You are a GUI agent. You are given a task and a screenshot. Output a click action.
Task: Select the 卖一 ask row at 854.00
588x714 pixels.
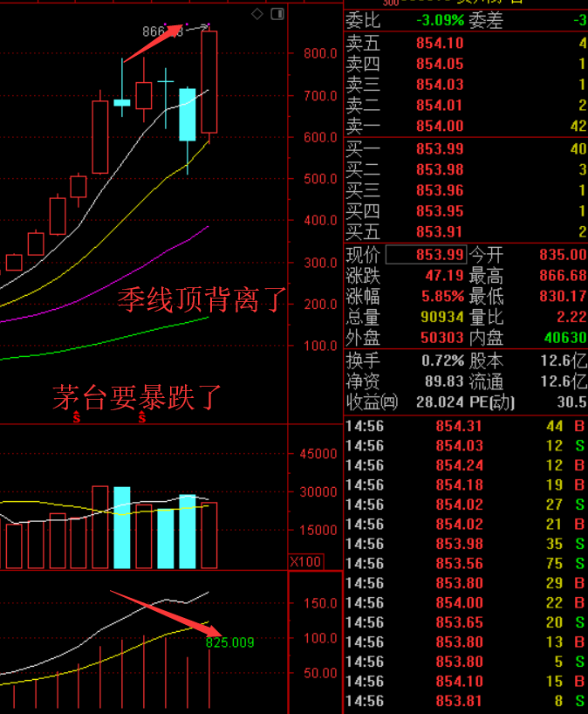pos(466,127)
